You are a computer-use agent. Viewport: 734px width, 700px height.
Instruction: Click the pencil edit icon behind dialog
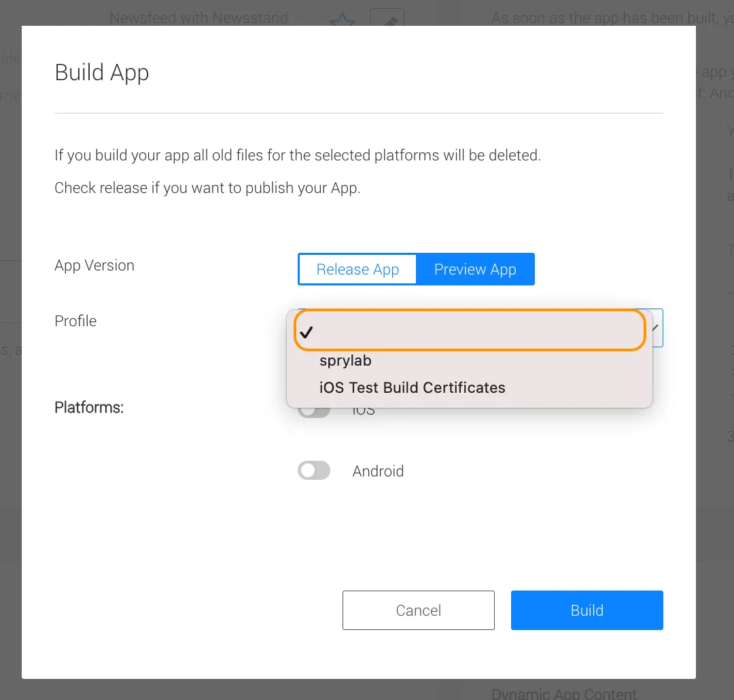(387, 17)
